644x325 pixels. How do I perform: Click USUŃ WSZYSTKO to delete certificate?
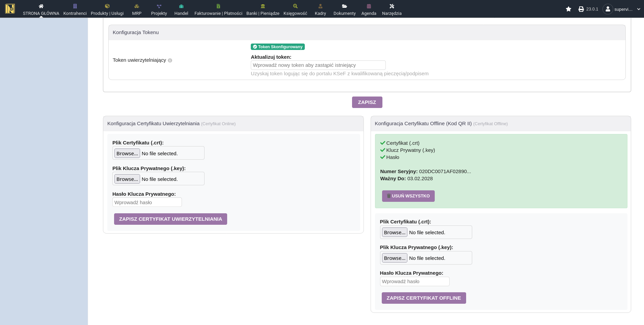[408, 196]
